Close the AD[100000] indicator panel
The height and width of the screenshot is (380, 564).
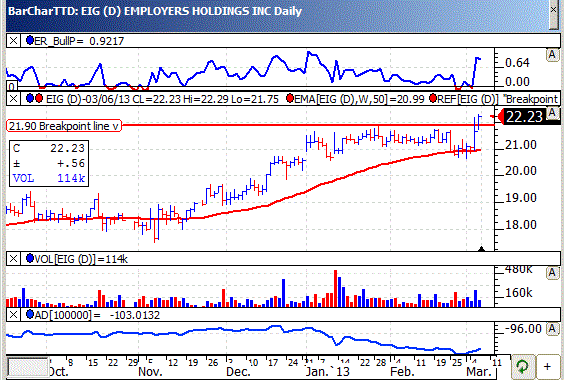[x=13, y=315]
